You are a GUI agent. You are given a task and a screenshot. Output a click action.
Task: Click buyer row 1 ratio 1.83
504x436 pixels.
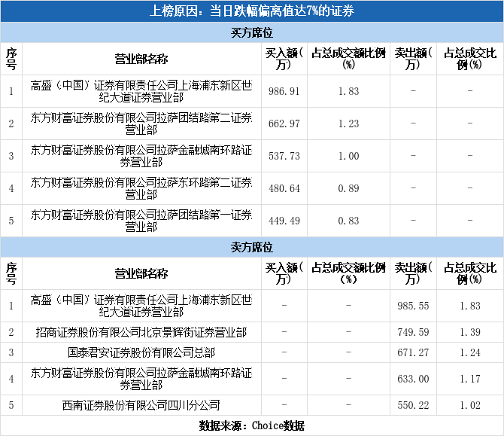[348, 91]
